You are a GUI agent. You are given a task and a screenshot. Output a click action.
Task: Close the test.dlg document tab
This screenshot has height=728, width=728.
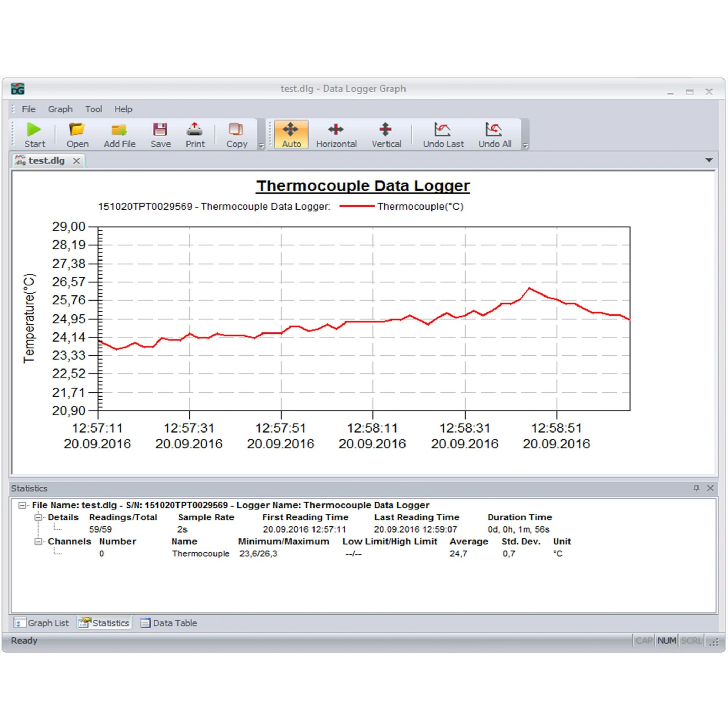tap(76, 161)
